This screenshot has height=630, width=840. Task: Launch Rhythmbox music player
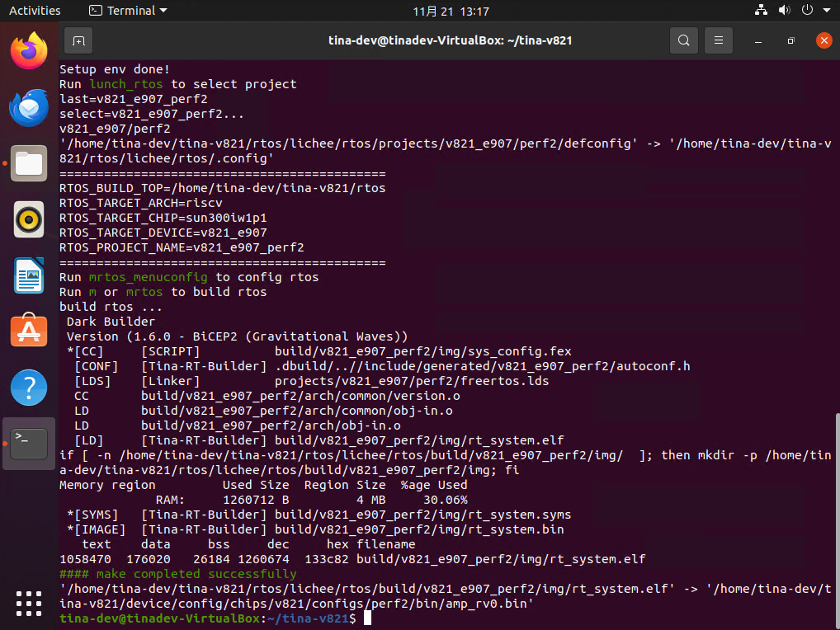click(x=29, y=219)
